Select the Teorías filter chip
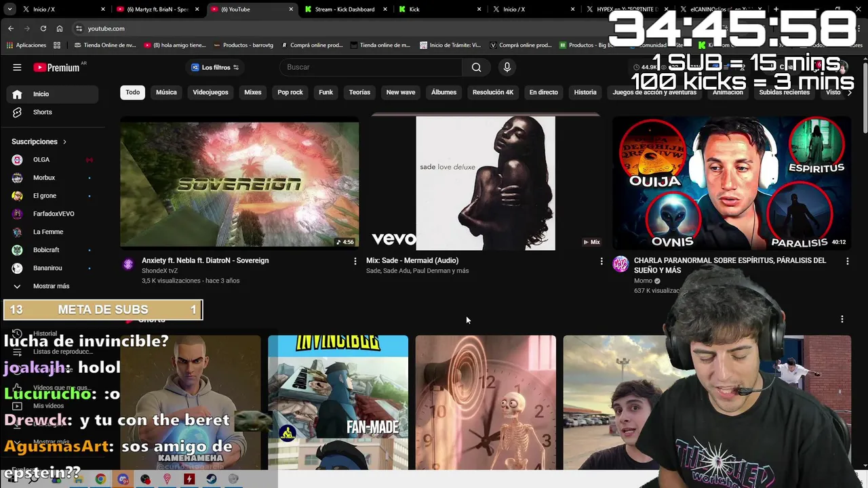Viewport: 868px width, 488px height. tap(359, 92)
